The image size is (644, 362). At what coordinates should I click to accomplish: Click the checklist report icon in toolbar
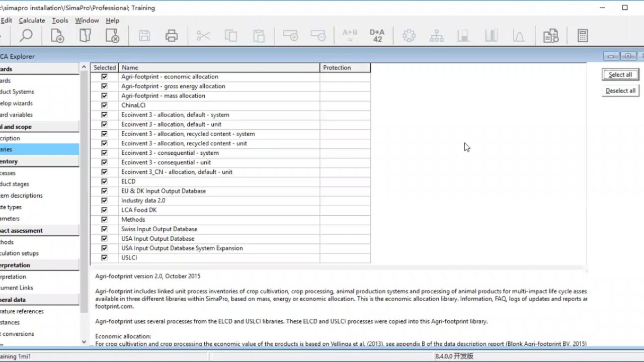pyautogui.click(x=551, y=36)
